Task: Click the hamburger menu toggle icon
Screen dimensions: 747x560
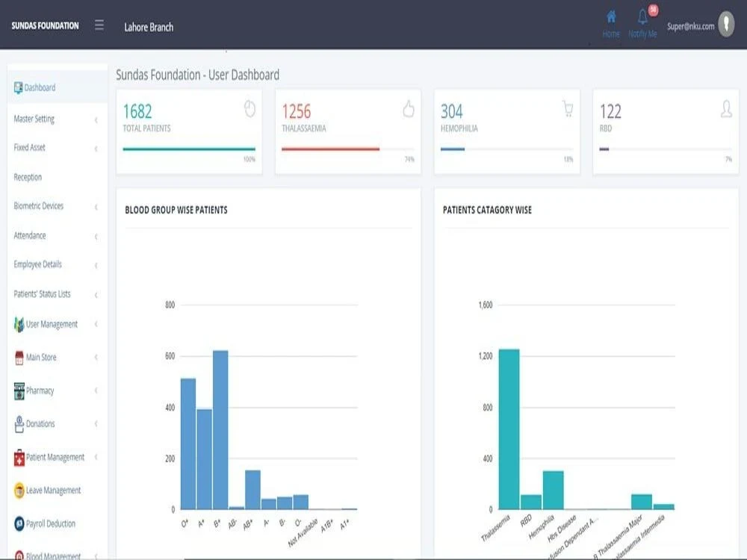Action: (x=99, y=25)
